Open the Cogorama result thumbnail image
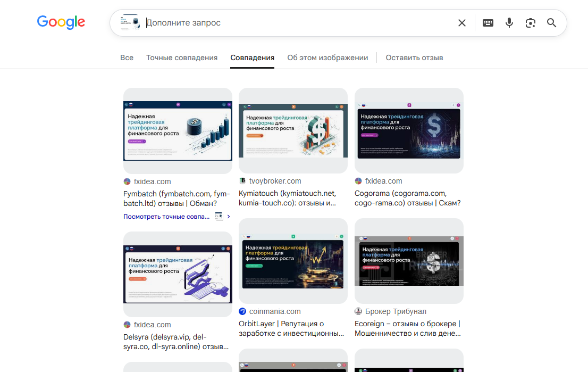This screenshot has height=372, width=588. click(409, 130)
